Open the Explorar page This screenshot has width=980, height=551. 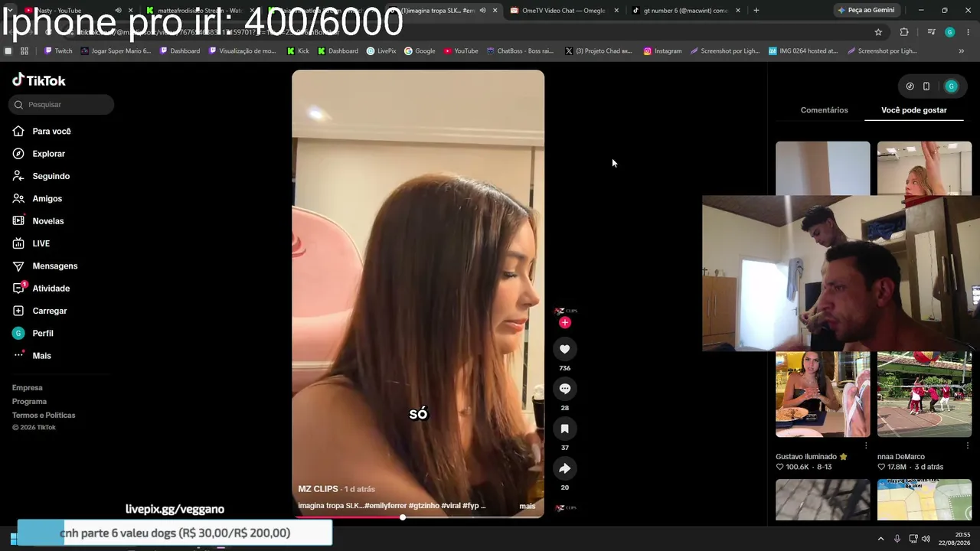coord(48,154)
